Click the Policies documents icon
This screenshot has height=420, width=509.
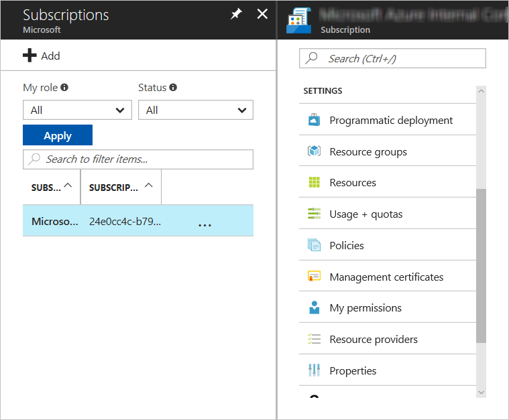pyautogui.click(x=314, y=245)
